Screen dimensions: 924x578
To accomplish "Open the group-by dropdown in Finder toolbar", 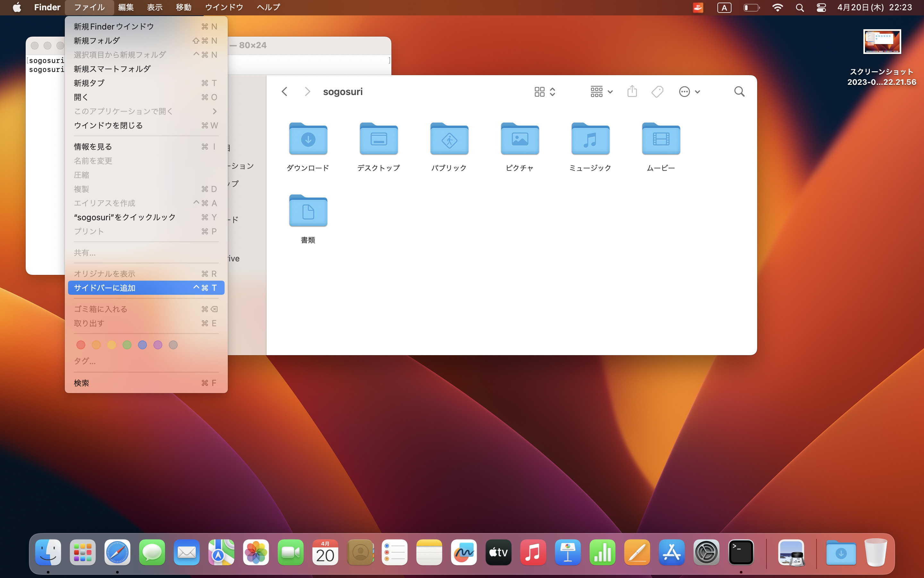I will coord(601,92).
